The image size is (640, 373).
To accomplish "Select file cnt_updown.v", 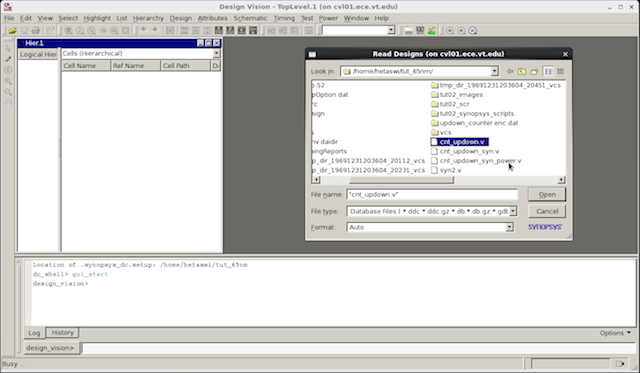I will click(460, 142).
